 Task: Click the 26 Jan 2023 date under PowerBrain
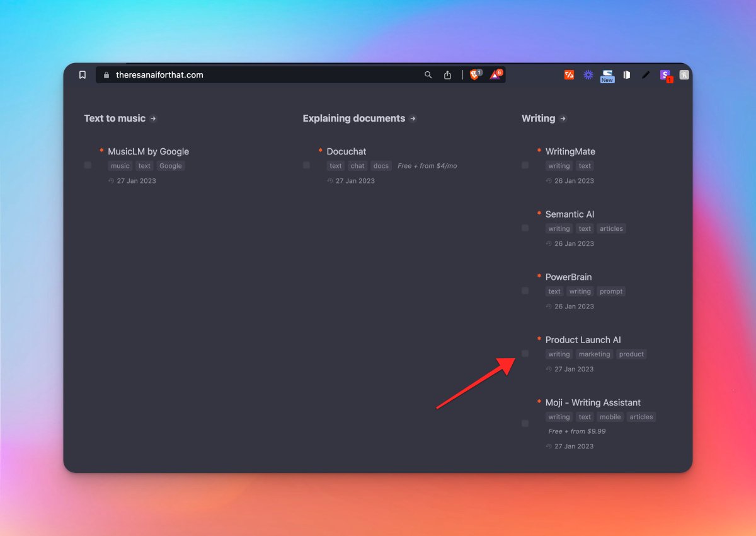click(x=574, y=306)
